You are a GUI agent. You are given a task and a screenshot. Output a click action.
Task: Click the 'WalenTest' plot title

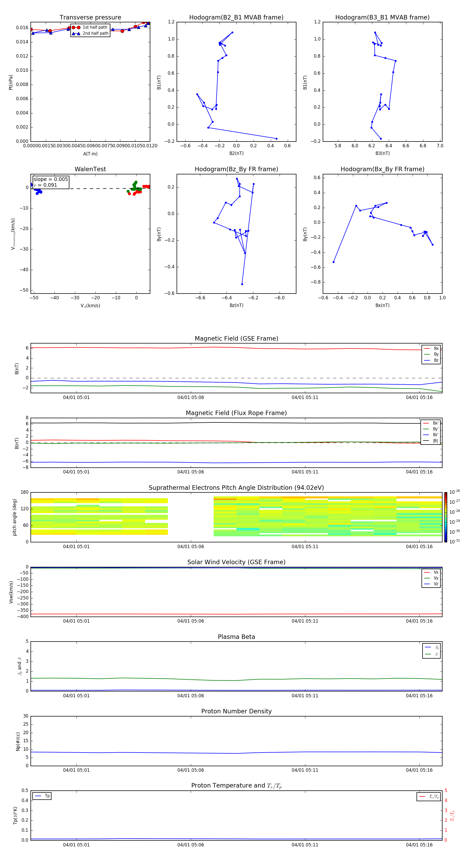point(90,169)
